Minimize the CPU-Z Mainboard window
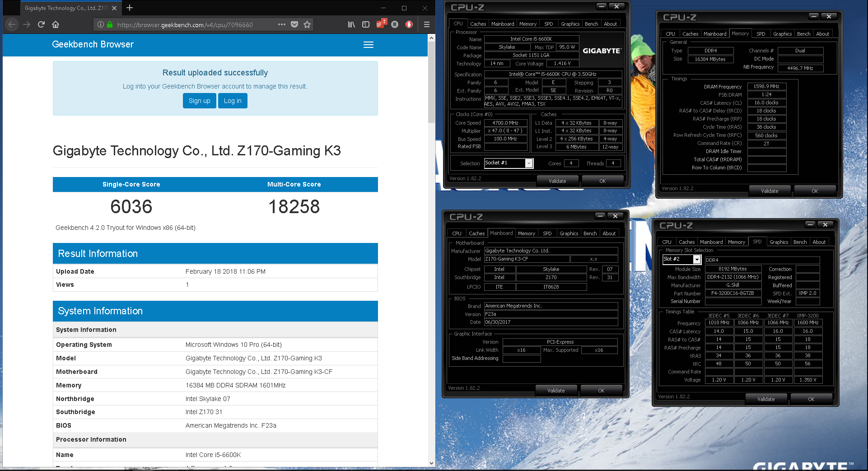868x471 pixels. point(600,216)
